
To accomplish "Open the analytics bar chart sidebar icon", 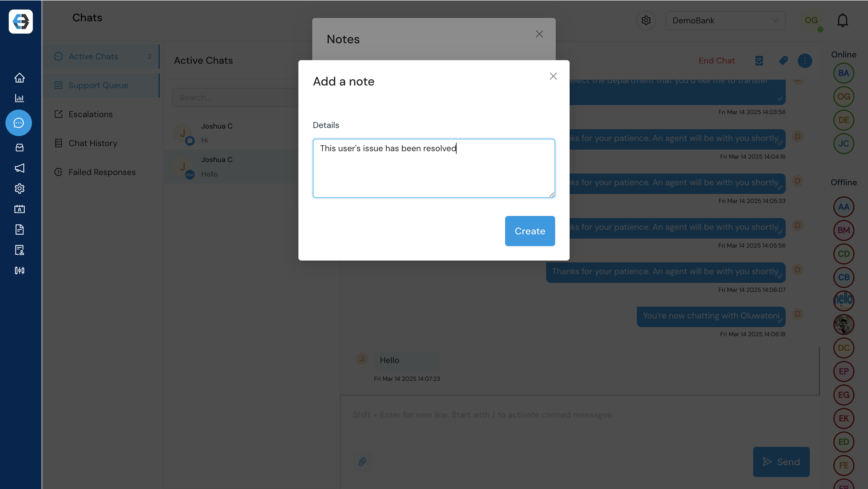I will [20, 98].
